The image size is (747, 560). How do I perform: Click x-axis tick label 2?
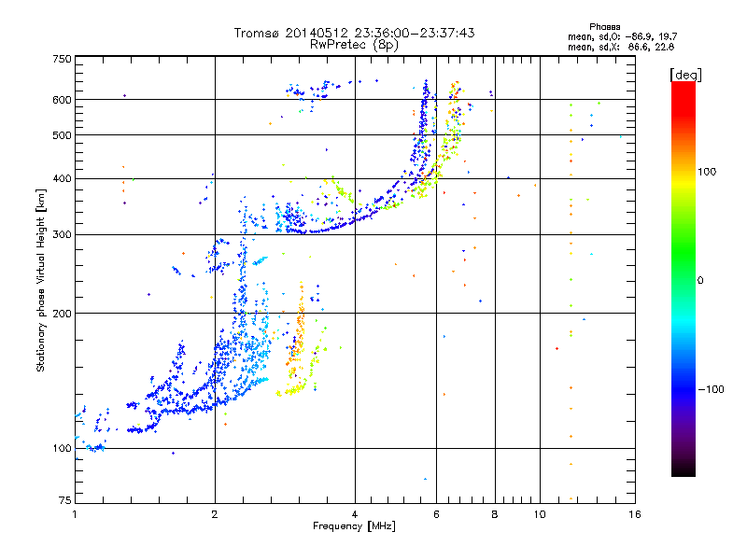point(215,514)
